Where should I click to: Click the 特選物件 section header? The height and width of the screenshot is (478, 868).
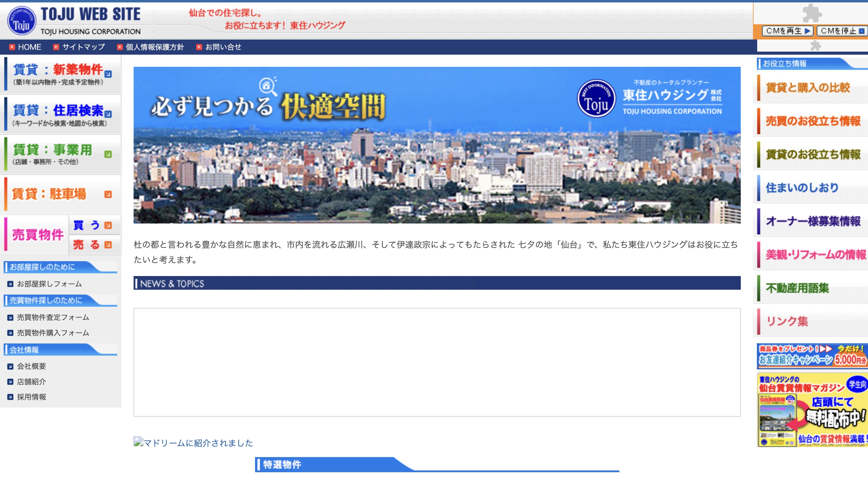tap(437, 465)
